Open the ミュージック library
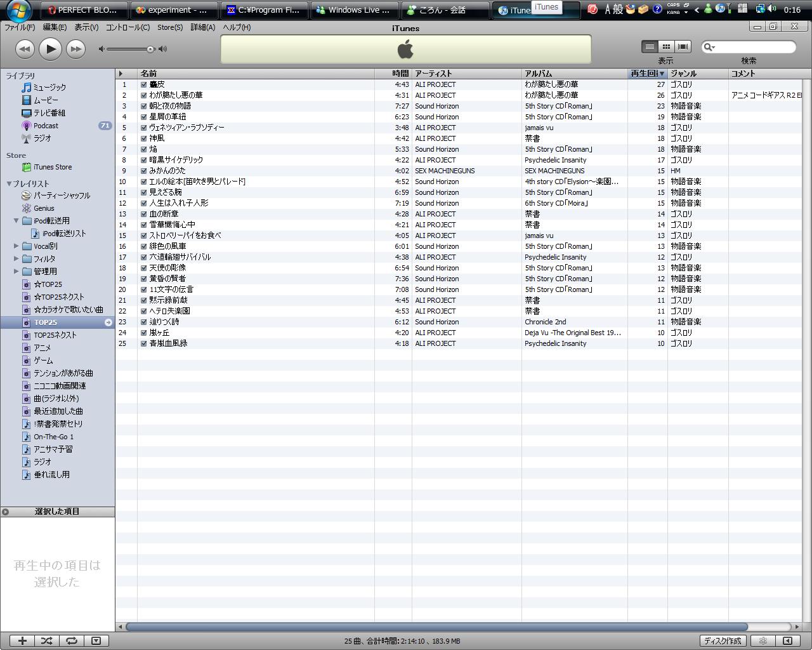This screenshot has height=650, width=812. click(x=44, y=88)
